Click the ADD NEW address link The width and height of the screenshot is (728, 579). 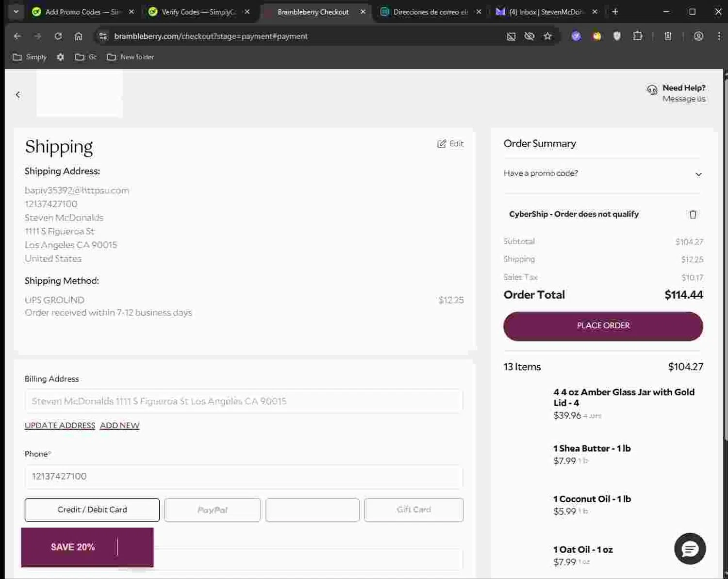pyautogui.click(x=119, y=426)
